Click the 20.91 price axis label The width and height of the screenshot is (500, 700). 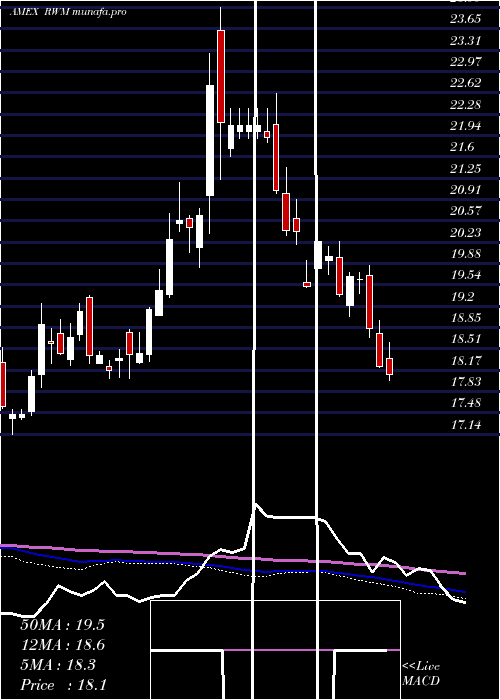point(466,190)
